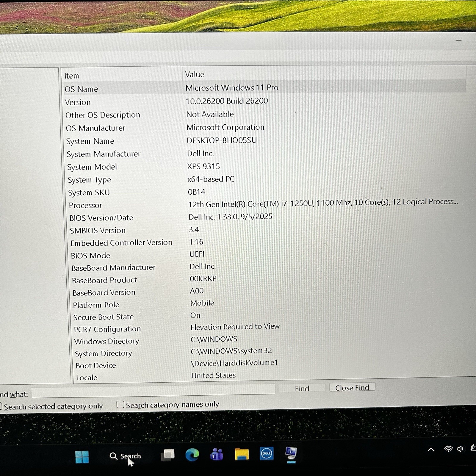Click the value x64-based PC
Viewport: 476px width, 476px height.
click(211, 179)
